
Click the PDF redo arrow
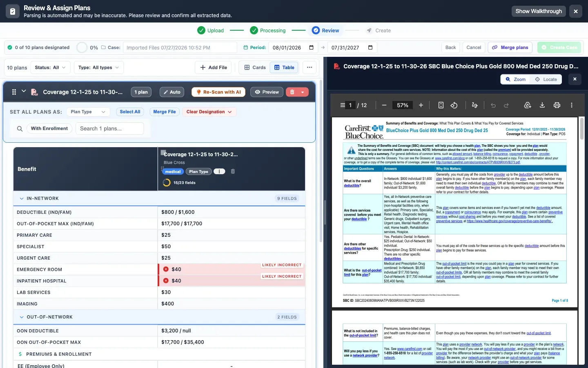tap(506, 105)
